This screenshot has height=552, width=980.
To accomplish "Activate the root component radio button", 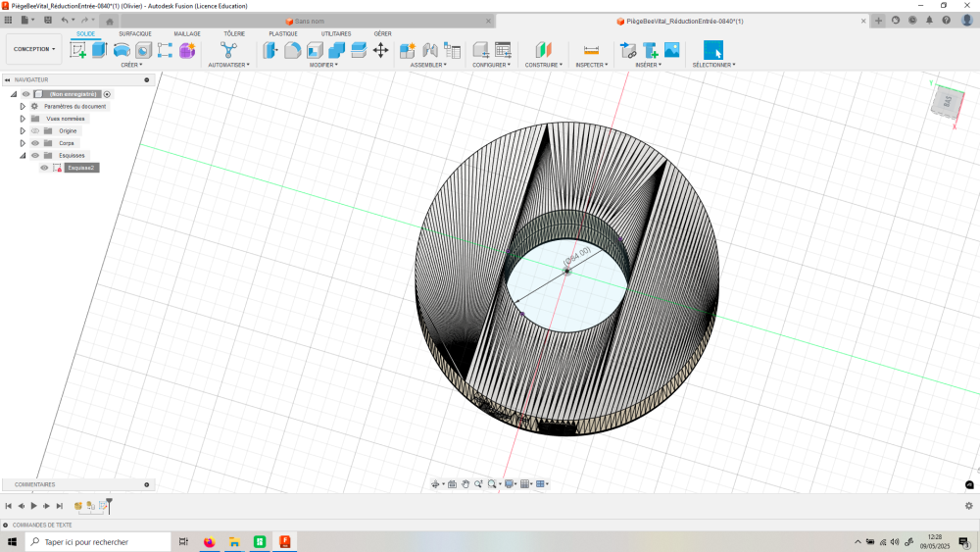I will [x=107, y=94].
